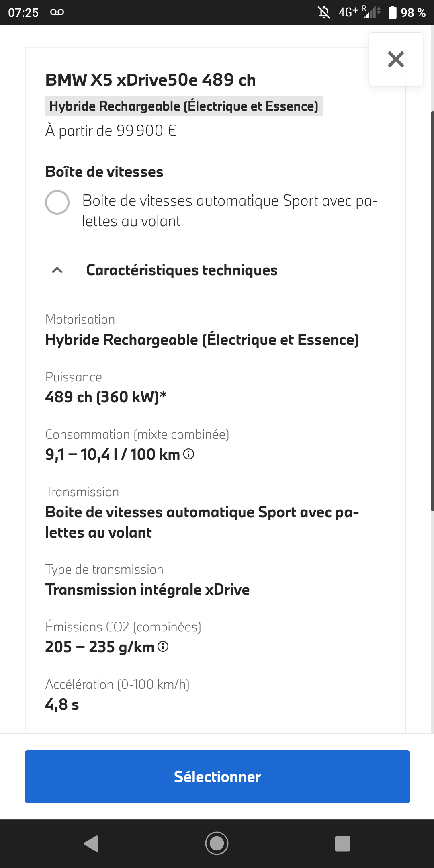
Task: Open the consumption info icon
Action: 188,454
